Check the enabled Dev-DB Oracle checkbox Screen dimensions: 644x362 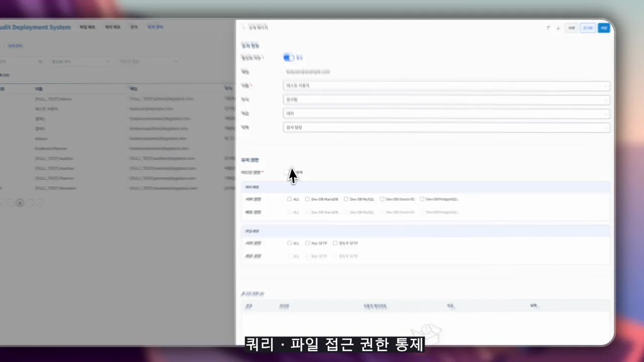point(382,199)
